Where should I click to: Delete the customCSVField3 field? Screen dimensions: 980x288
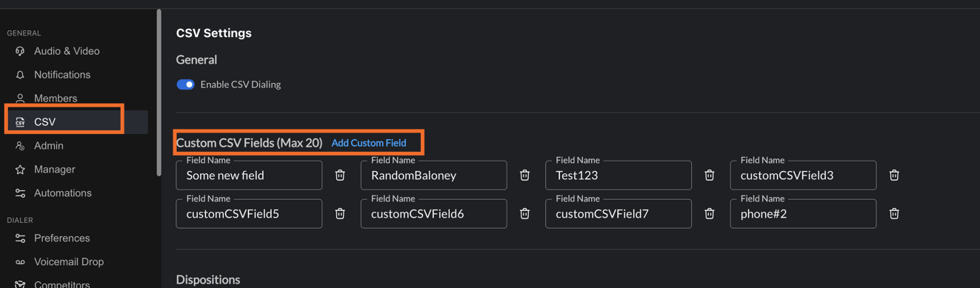coord(894,175)
